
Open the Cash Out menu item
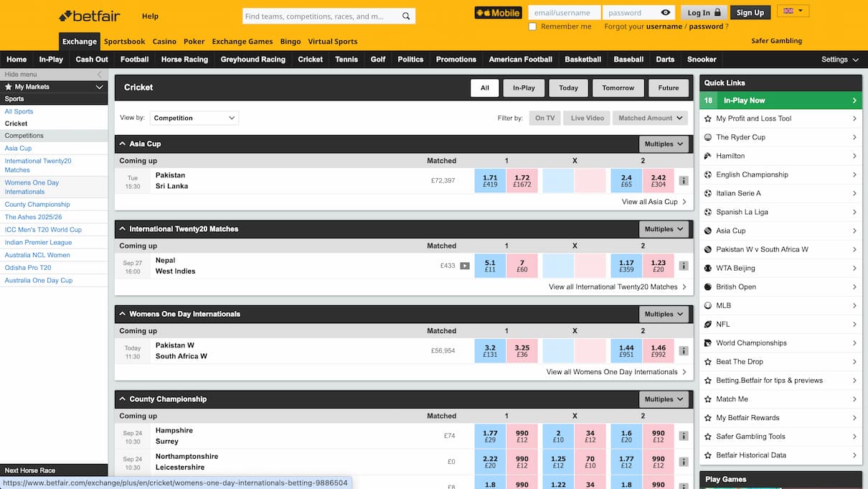[92, 60]
